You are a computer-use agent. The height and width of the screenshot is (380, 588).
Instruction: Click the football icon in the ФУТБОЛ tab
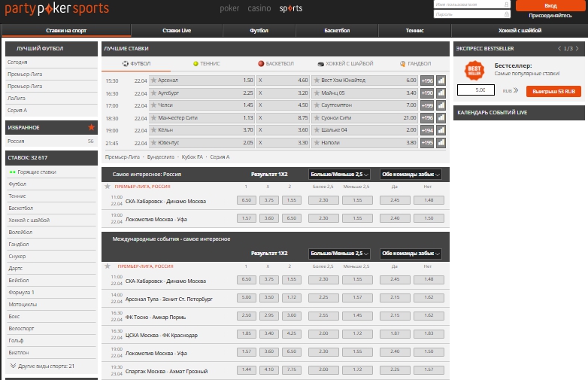126,64
